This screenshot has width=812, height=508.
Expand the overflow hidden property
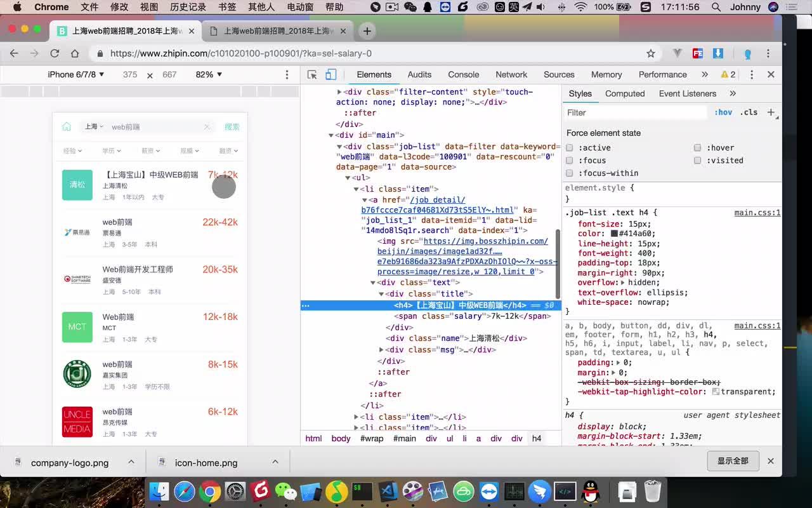623,283
